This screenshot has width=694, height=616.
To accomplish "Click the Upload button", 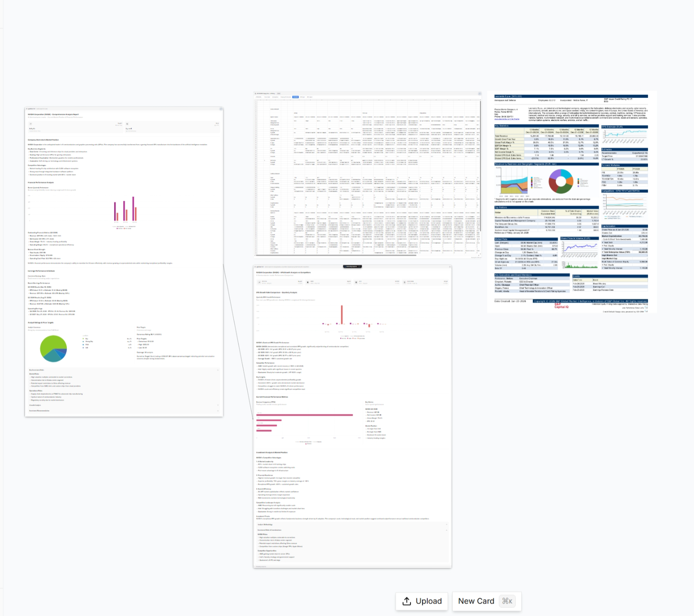I will pos(422,601).
